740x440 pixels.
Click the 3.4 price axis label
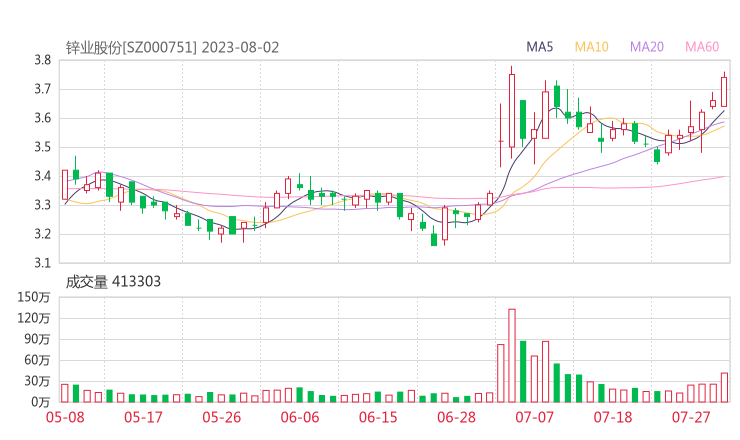(x=42, y=176)
